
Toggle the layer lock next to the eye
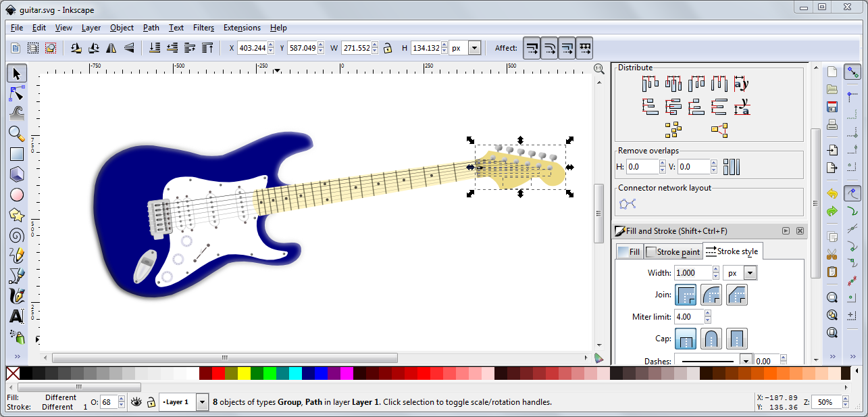(x=150, y=401)
